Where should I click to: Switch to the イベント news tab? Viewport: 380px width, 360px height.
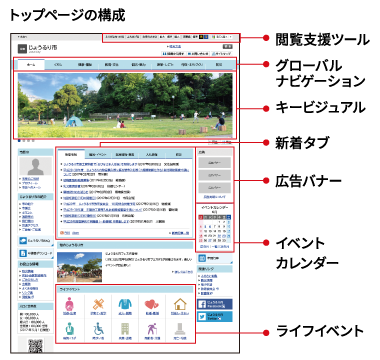98,155
